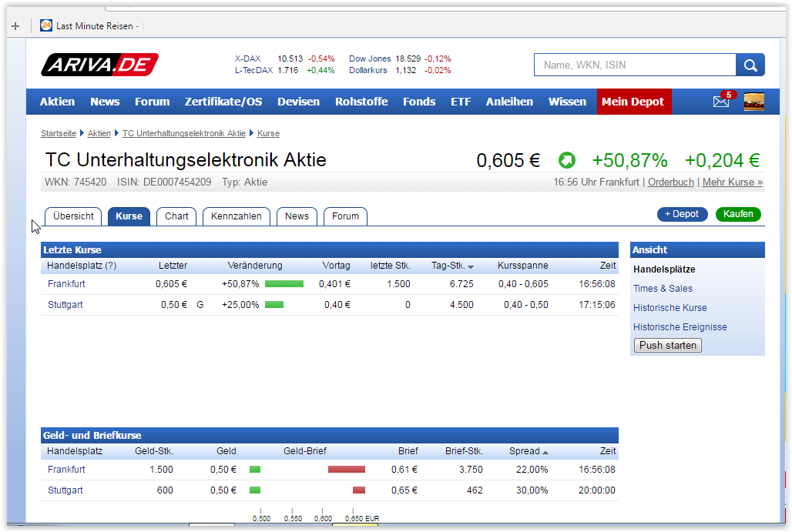Click the X-DAX index quote
792x532 pixels.
click(284, 59)
